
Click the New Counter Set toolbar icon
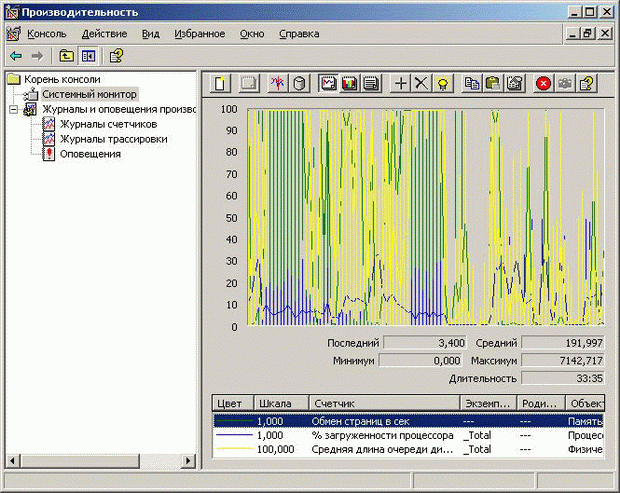tap(220, 83)
